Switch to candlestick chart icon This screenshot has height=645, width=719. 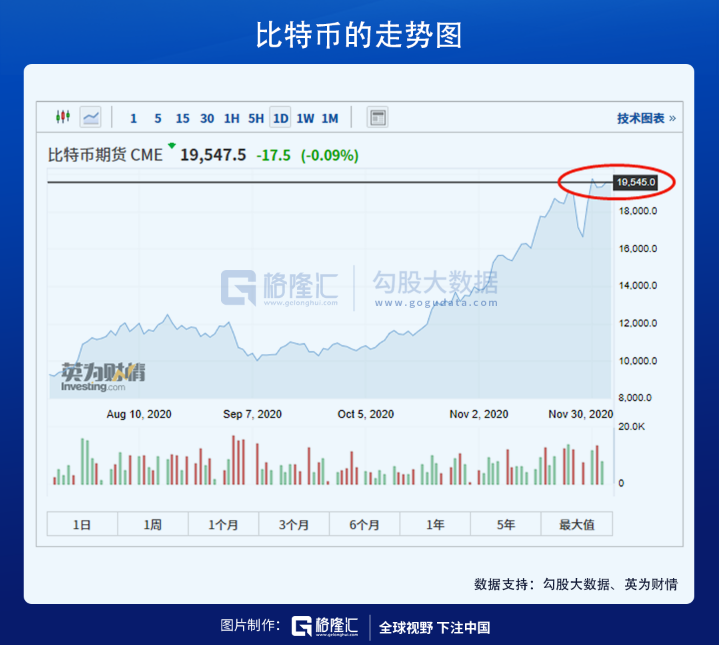coord(63,117)
